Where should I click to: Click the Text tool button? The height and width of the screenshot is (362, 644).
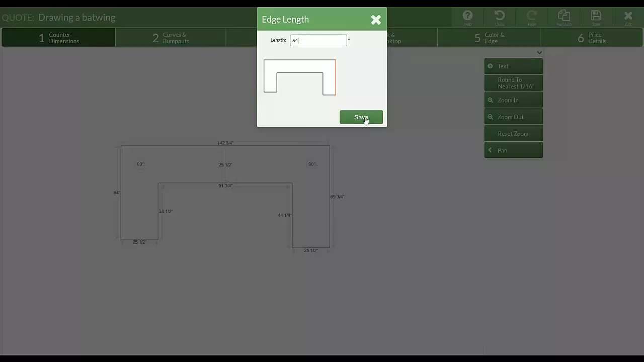513,66
